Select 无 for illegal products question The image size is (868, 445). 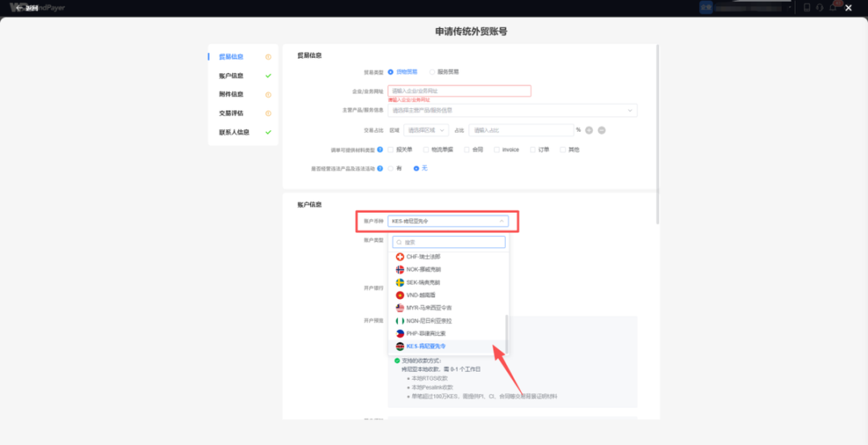416,168
